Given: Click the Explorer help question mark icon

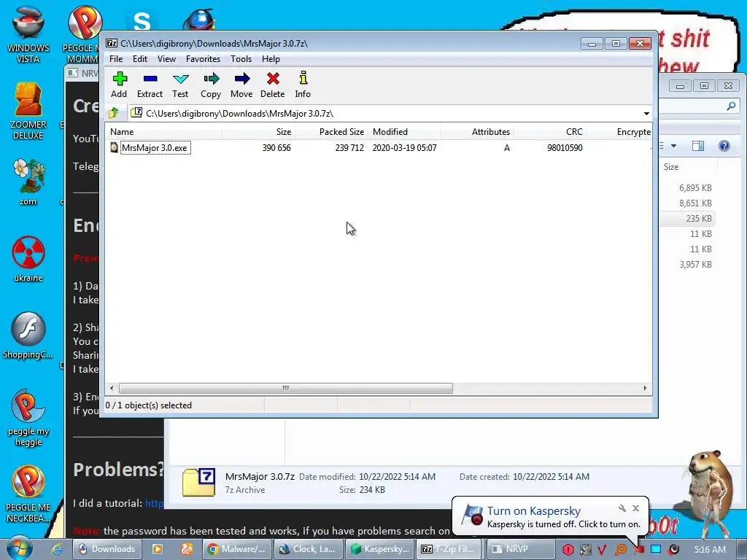Looking at the screenshot, I should [724, 146].
